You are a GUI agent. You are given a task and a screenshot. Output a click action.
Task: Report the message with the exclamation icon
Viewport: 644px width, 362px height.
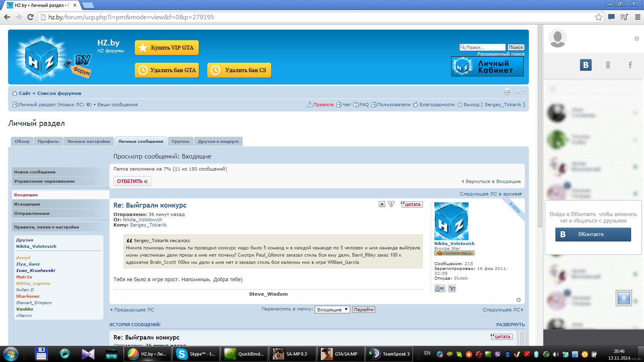point(391,204)
